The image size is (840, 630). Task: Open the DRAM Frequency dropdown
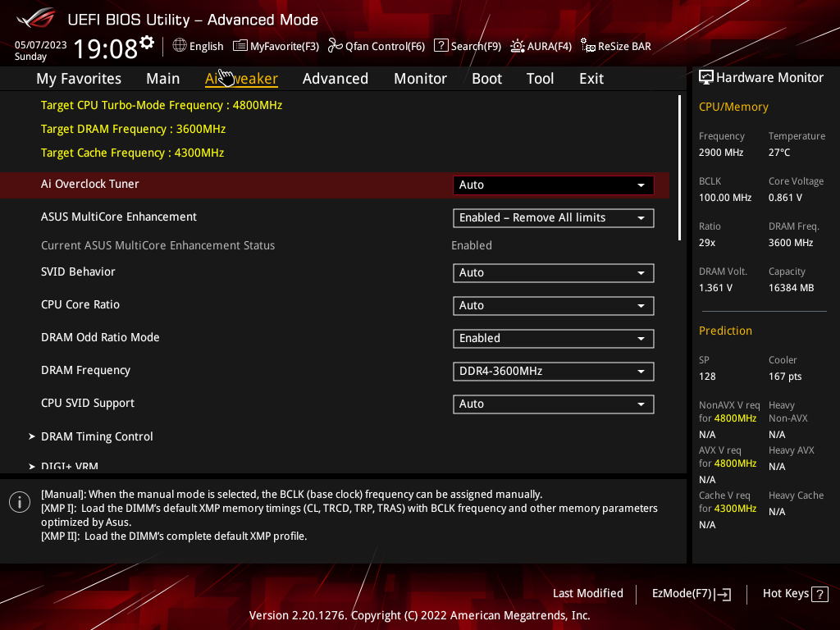pos(554,372)
